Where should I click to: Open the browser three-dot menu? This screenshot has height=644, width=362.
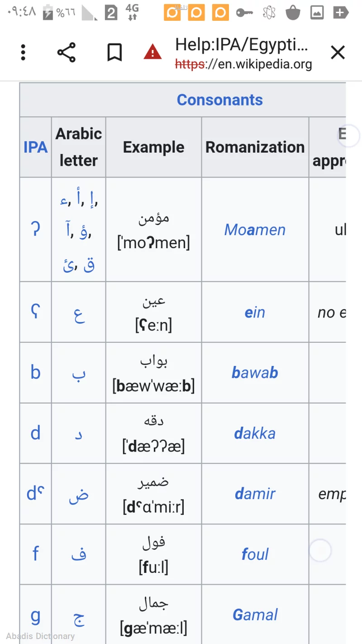point(23,52)
